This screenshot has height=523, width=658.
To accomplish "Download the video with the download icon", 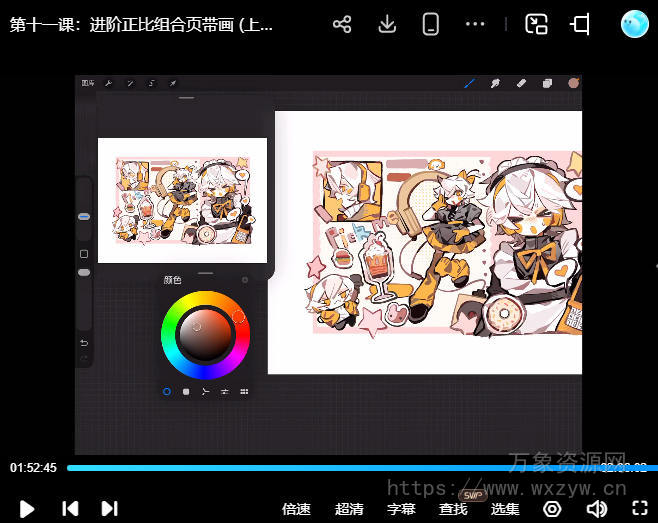I will [x=387, y=24].
